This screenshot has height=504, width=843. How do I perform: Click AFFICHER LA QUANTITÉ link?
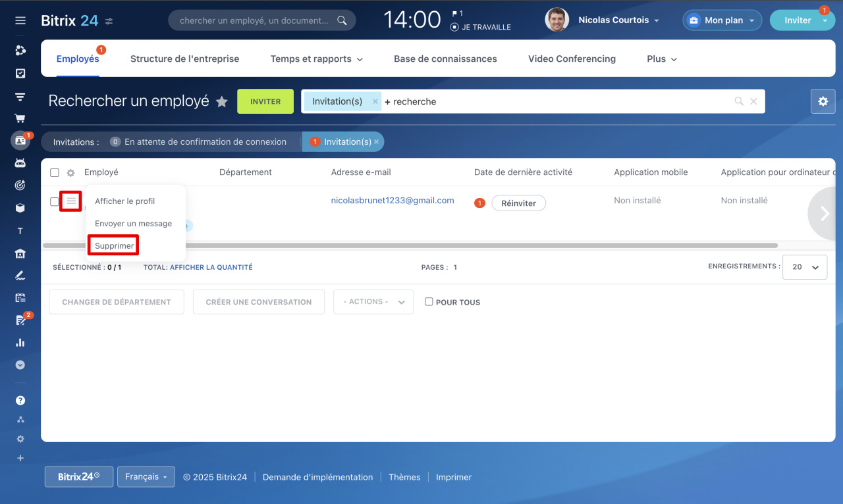(x=211, y=267)
